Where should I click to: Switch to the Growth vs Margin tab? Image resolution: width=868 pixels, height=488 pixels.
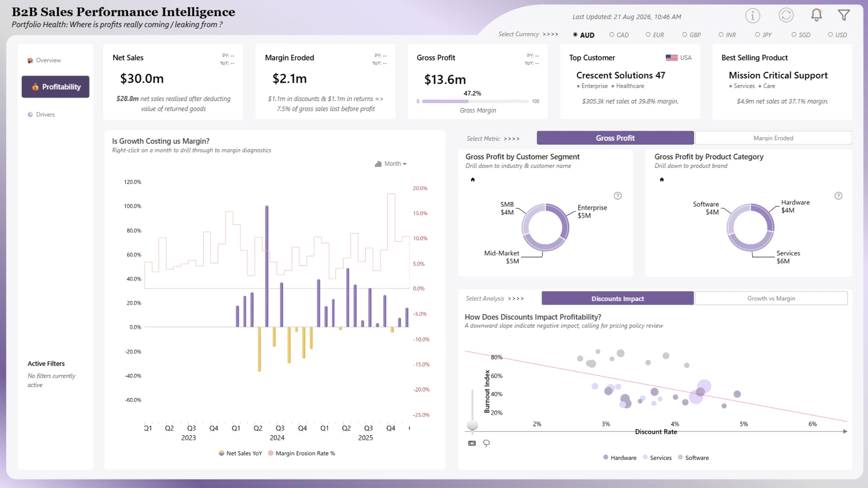click(x=771, y=298)
